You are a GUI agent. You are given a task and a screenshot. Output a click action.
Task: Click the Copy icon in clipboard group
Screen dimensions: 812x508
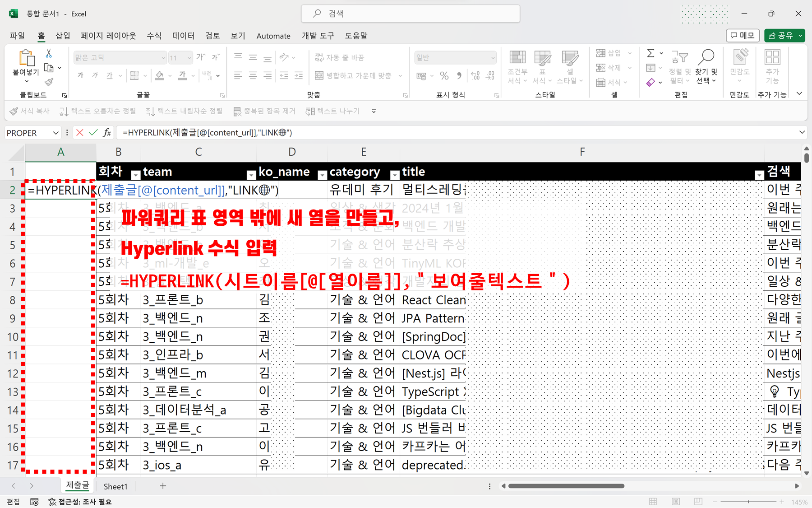(x=49, y=68)
